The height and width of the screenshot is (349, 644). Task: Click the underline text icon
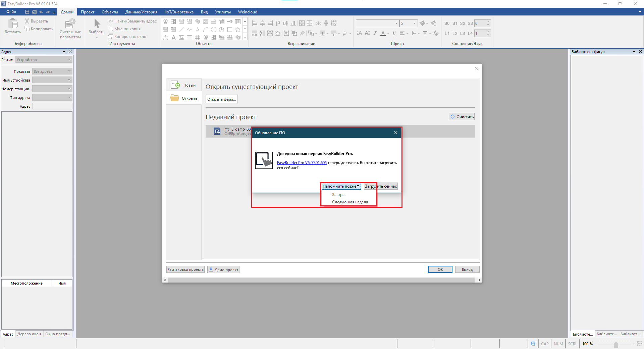click(x=394, y=33)
